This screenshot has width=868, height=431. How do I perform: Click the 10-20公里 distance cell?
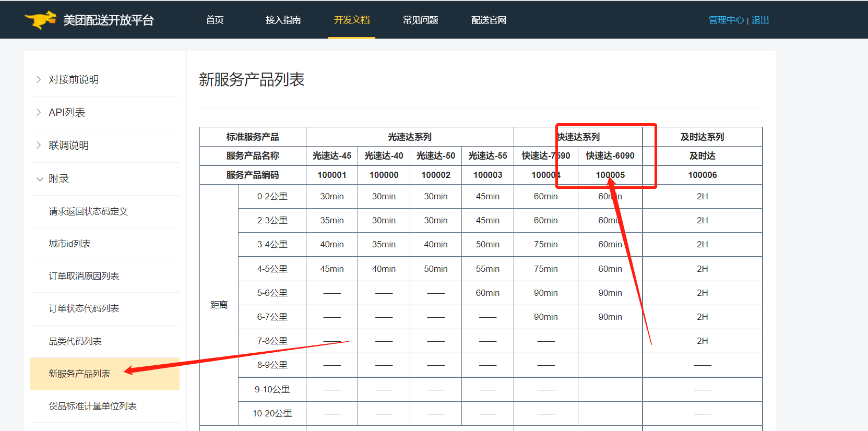(x=272, y=413)
